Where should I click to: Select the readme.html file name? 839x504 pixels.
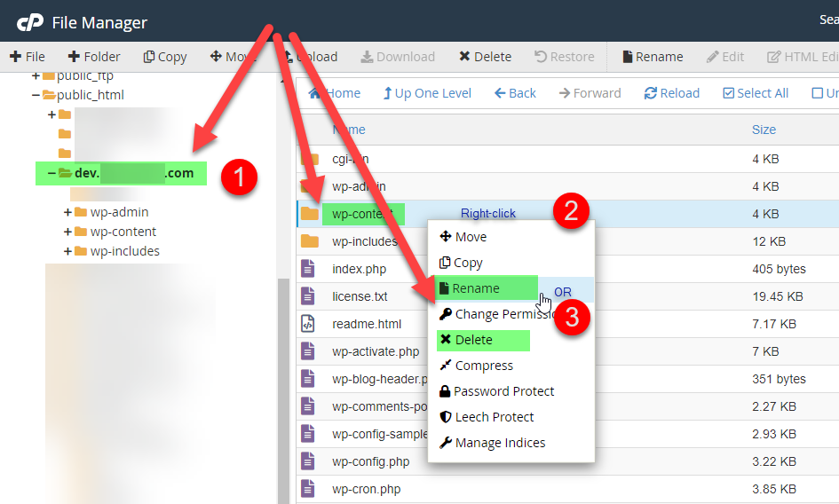tap(367, 324)
